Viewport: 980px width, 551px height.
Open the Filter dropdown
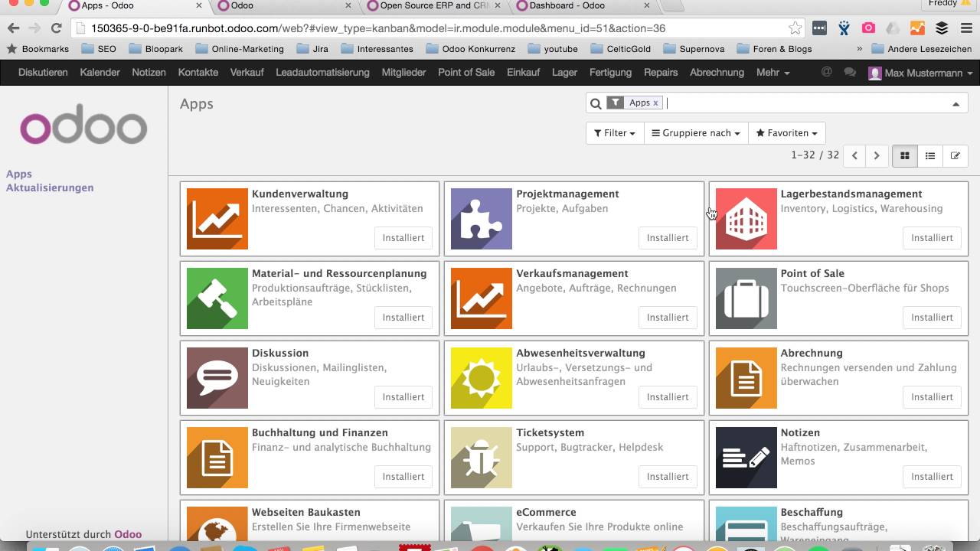(615, 133)
